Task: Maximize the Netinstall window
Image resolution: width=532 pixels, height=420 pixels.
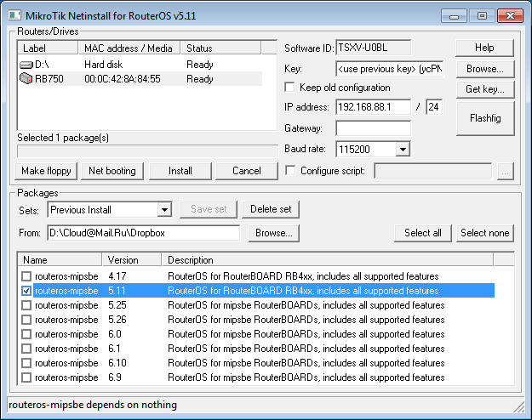Action: 482,16
